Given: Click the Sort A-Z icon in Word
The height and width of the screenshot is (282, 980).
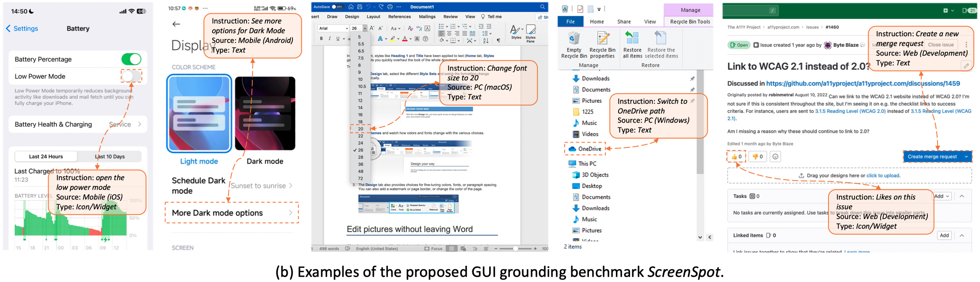Looking at the screenshot, I should (x=486, y=40).
